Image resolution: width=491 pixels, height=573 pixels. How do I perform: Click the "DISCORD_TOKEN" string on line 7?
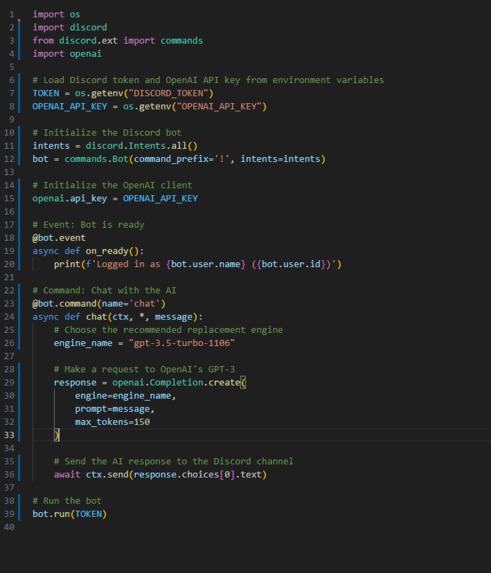pos(168,93)
